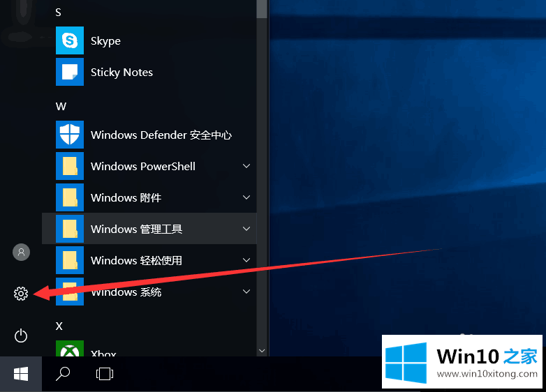The height and width of the screenshot is (392, 546).
Task: Click the Windows PowerShell label
Action: tap(142, 166)
